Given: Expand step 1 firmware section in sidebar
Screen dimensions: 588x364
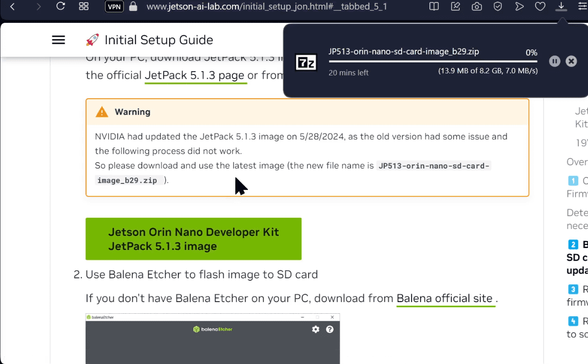Looking at the screenshot, I should tap(578, 187).
